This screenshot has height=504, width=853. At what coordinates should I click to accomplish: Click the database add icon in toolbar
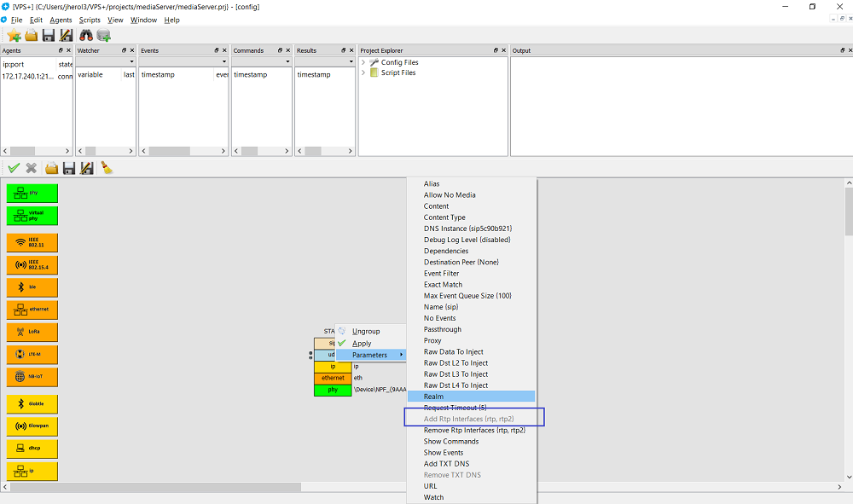click(104, 35)
